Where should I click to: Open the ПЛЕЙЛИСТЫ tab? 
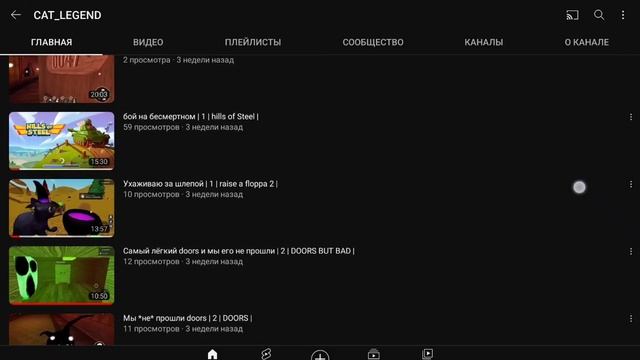point(253,42)
